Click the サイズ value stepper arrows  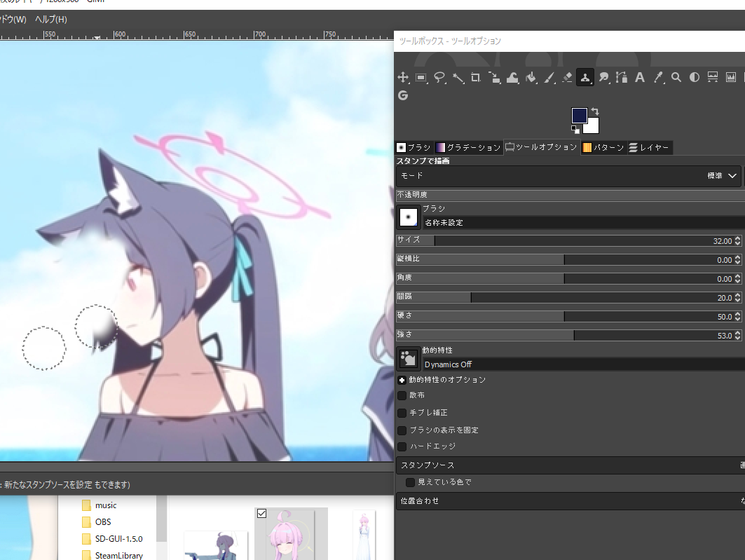coord(737,241)
